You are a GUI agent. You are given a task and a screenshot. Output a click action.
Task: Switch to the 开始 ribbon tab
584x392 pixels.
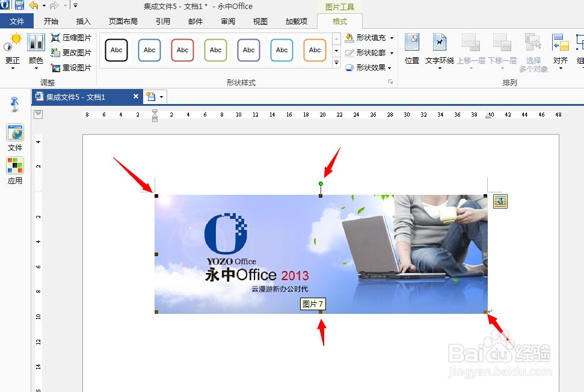51,21
